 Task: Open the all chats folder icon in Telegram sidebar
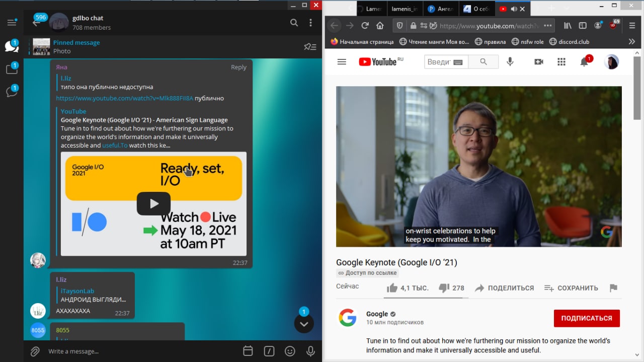pos(12,46)
